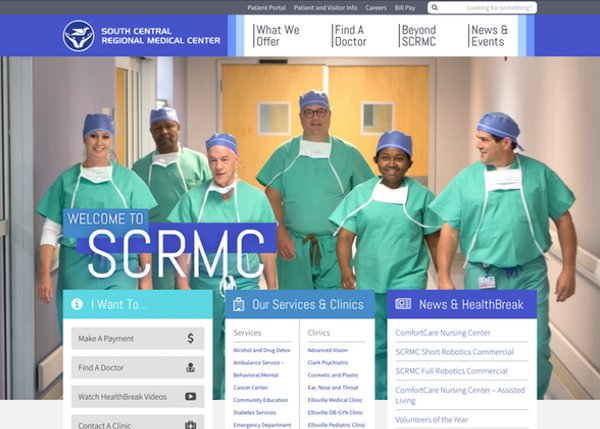Click the doctor icon in Find A Doctor row
The width and height of the screenshot is (600, 429).
[191, 367]
